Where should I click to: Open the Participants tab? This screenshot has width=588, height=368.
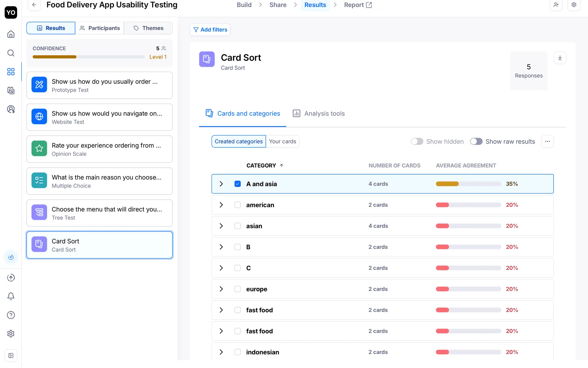click(x=100, y=28)
